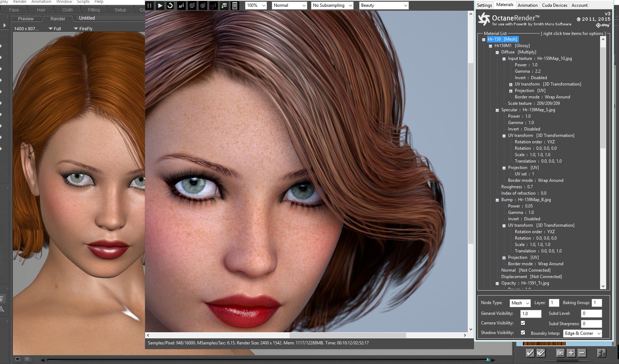The image size is (619, 364).
Task: Open the Boundry Interp Edge & Corner dropdown
Action: click(582, 333)
